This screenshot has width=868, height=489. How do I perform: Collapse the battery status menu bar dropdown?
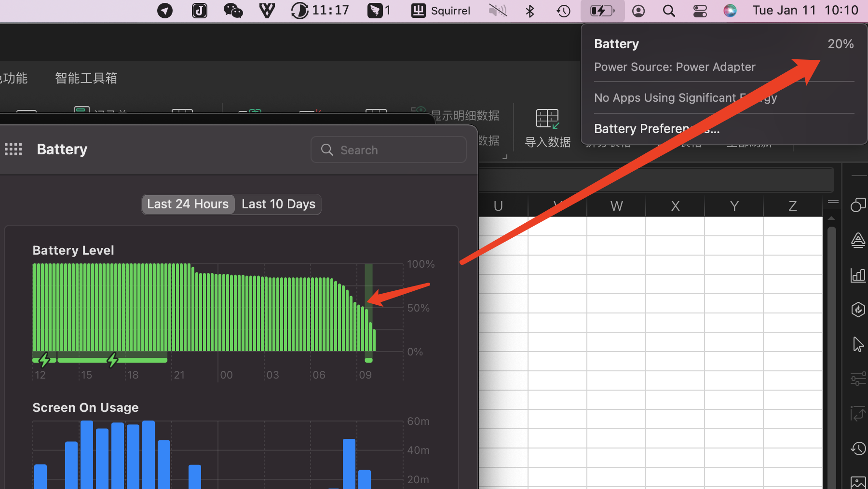coord(602,11)
